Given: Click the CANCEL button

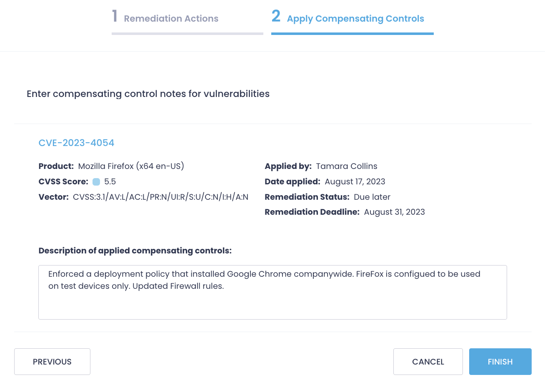Looking at the screenshot, I should (428, 362).
